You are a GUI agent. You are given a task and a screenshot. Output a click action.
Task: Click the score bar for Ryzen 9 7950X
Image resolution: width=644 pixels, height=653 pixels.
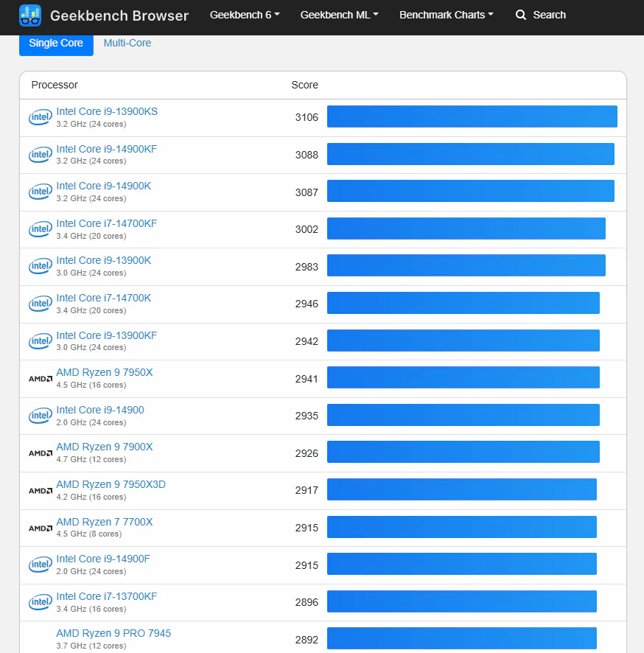click(463, 377)
